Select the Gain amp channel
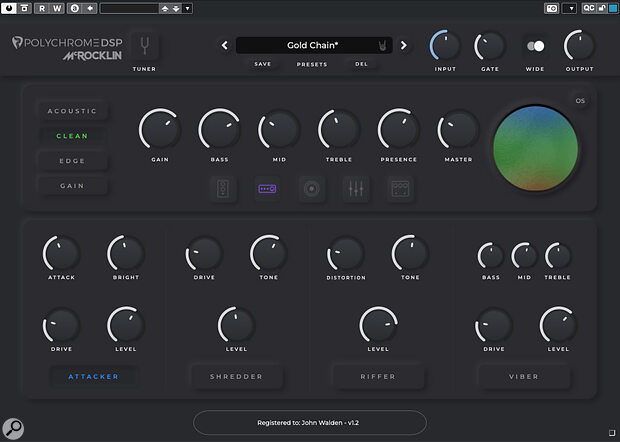The image size is (620, 442). pyautogui.click(x=72, y=186)
